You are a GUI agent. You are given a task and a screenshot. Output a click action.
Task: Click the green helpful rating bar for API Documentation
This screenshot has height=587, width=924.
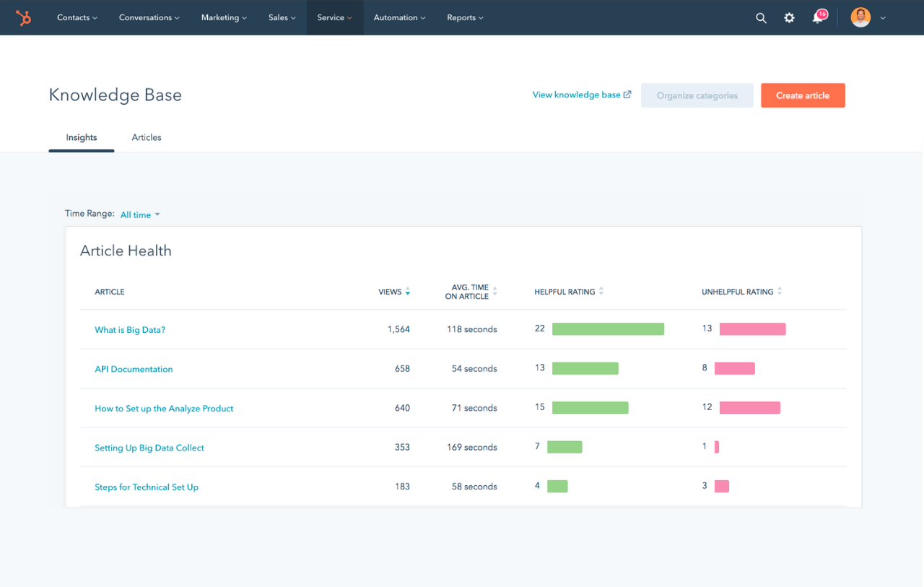(x=585, y=368)
